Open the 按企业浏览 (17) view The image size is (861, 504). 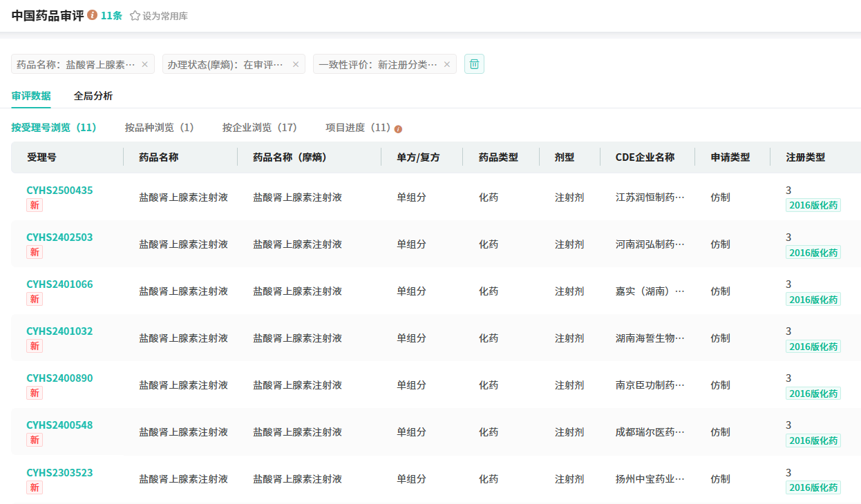click(259, 128)
